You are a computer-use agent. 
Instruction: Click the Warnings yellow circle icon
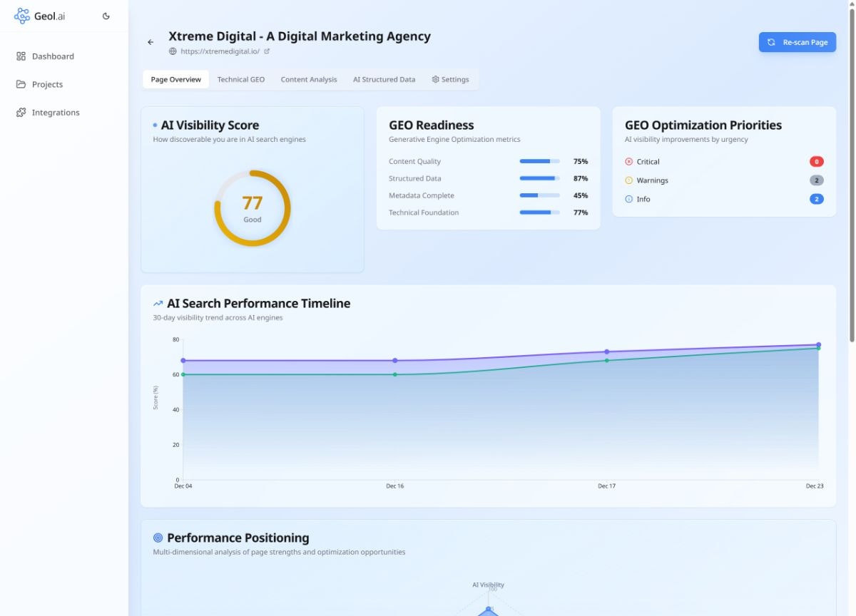[628, 180]
